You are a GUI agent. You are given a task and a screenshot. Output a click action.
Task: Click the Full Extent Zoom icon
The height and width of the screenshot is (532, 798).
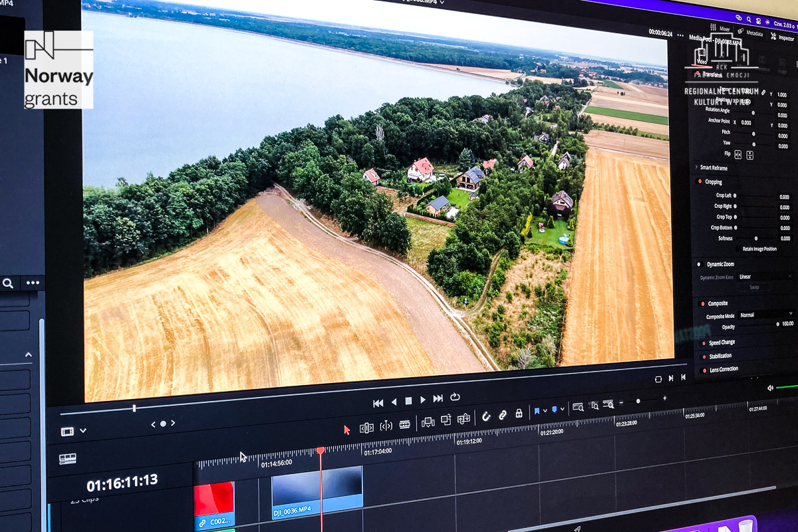pos(578,407)
